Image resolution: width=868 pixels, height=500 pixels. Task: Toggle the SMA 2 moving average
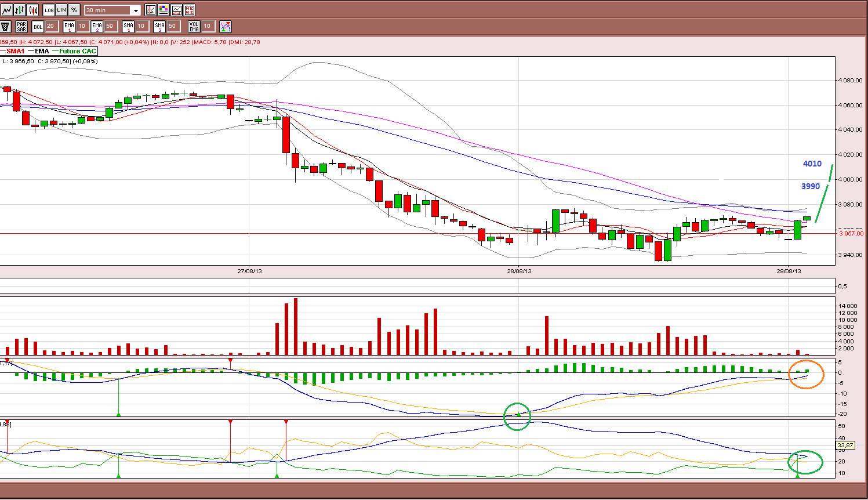pos(159,26)
